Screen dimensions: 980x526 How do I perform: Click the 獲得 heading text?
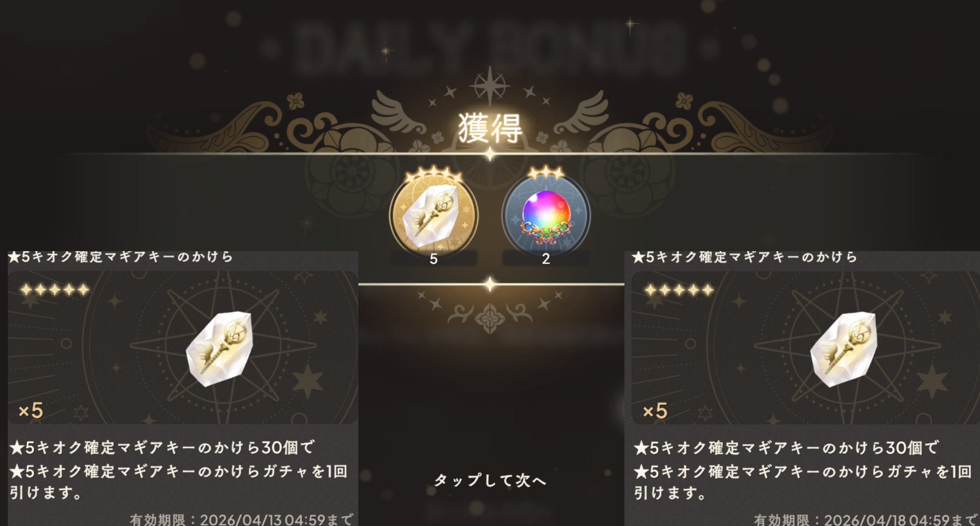[x=490, y=129]
